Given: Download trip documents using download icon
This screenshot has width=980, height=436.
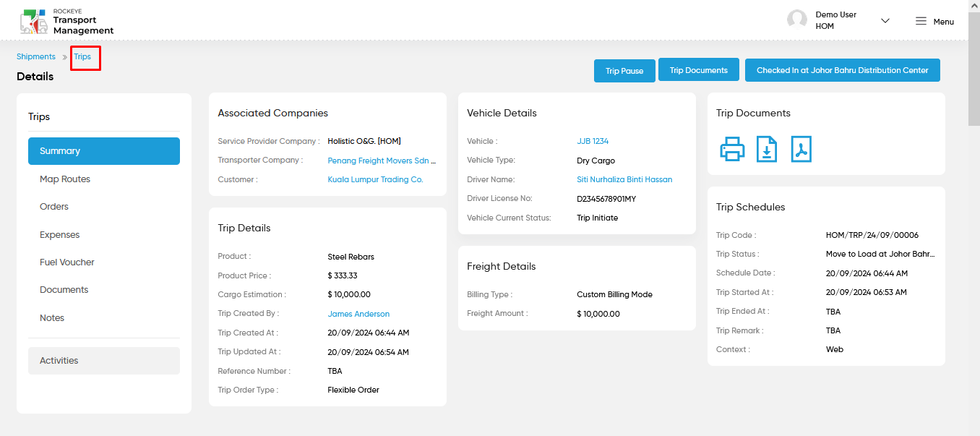Looking at the screenshot, I should point(767,149).
